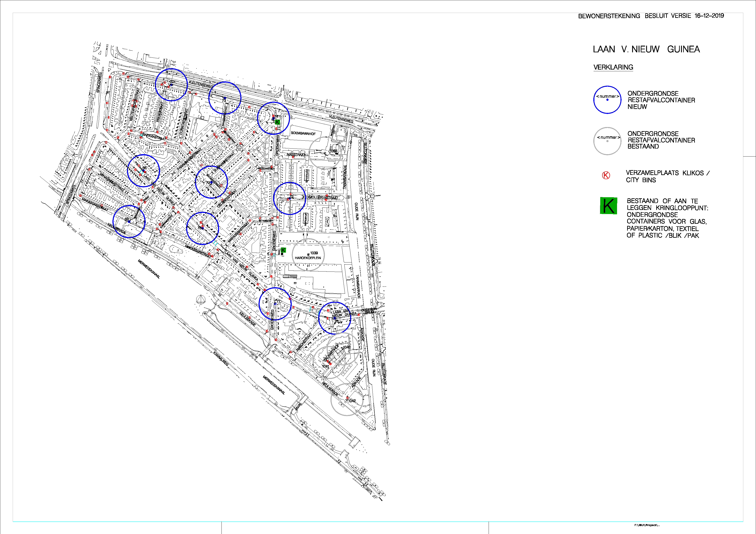Viewport: 756px width, 534px height.
Task: Click the red K klikos symbol in legend
Action: pos(606,175)
